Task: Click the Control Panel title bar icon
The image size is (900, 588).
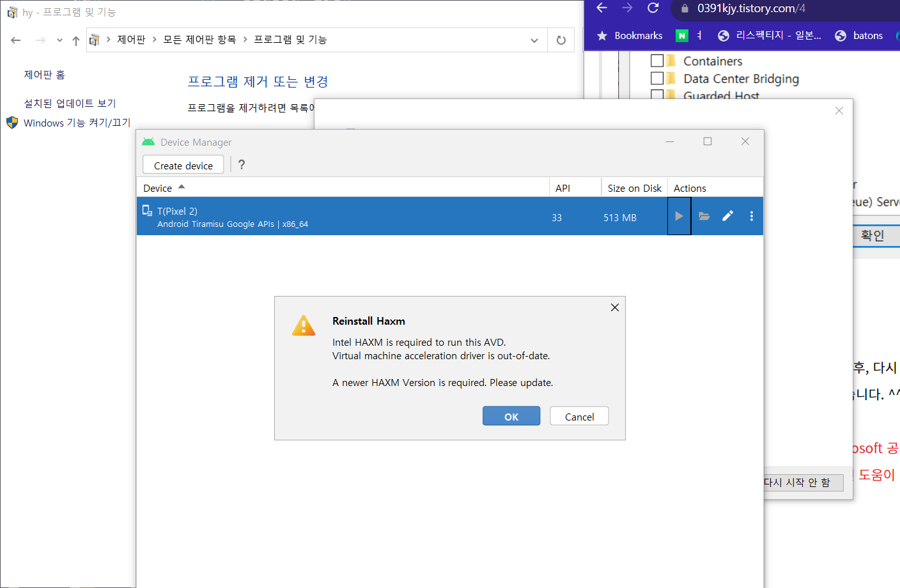Action: pyautogui.click(x=12, y=12)
